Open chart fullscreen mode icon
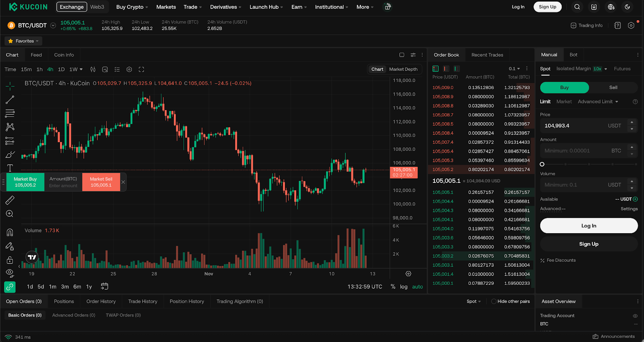 point(141,69)
